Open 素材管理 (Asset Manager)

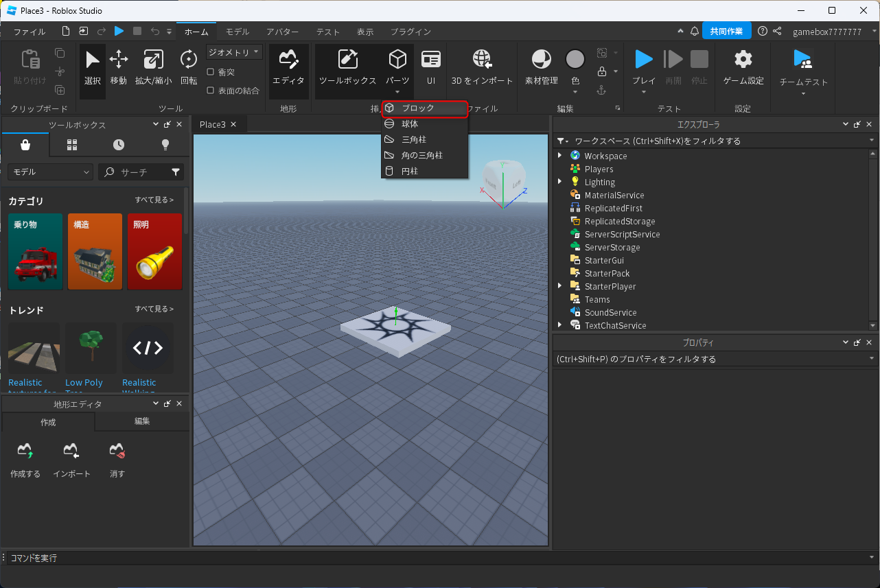(x=541, y=60)
